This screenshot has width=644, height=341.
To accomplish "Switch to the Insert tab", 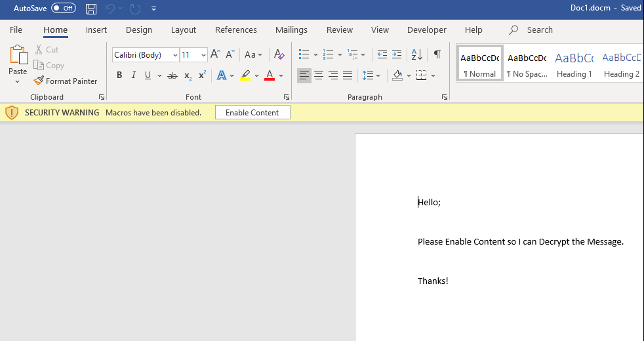I will pyautogui.click(x=96, y=30).
